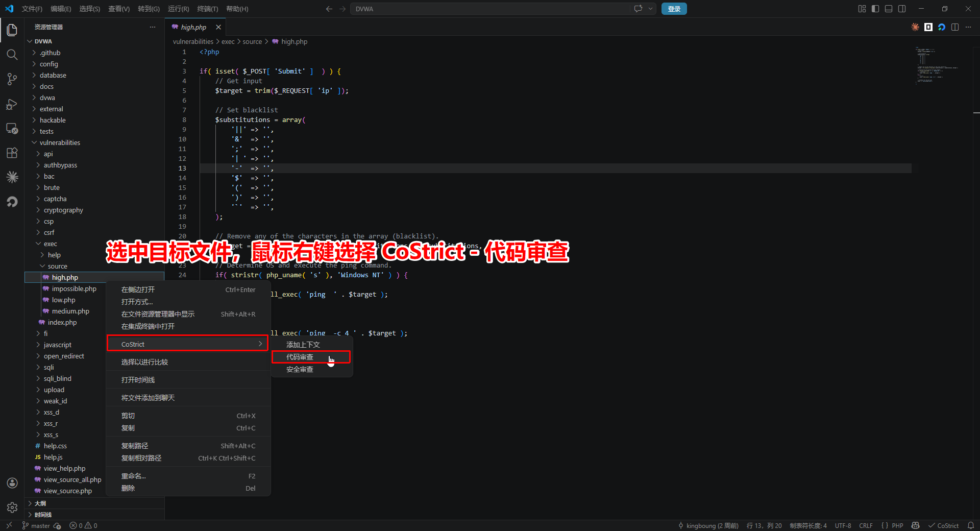Toggle the secondary sidebar layout button

[902, 9]
